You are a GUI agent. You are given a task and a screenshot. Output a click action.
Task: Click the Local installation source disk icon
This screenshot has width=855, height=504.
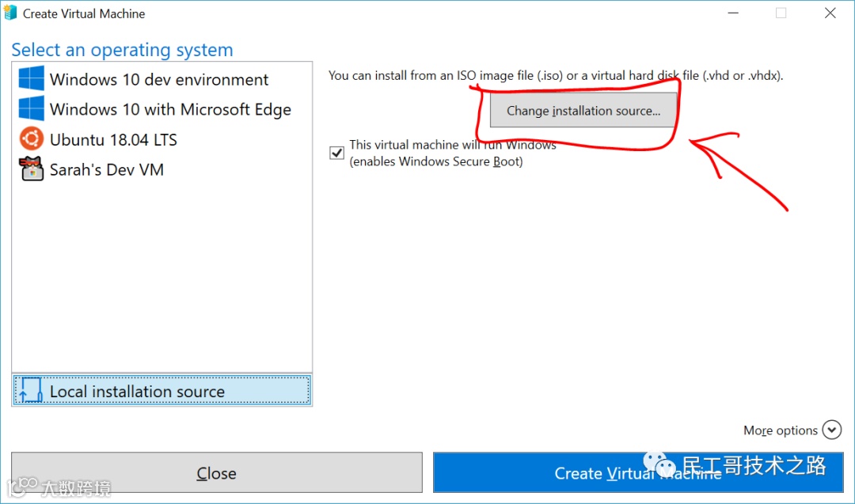(31, 391)
